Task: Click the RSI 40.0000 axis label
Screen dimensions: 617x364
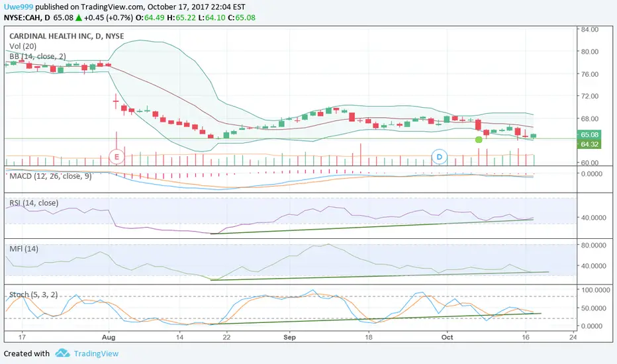Action: 593,217
